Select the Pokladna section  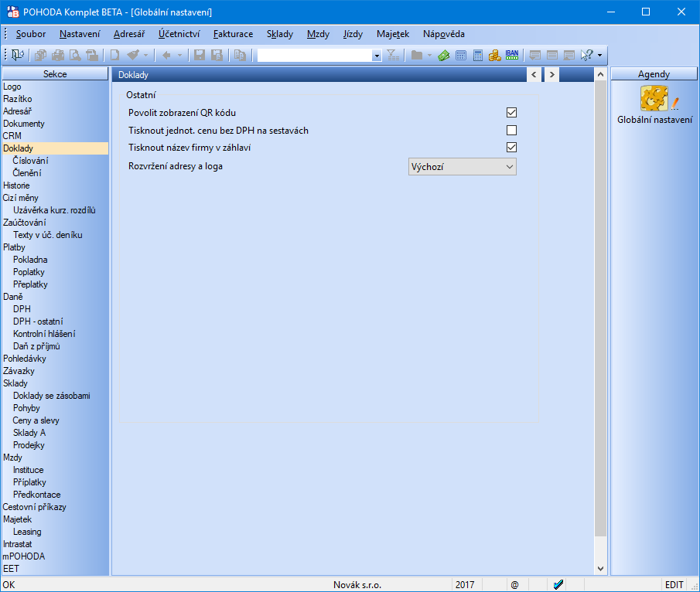pyautogui.click(x=30, y=260)
